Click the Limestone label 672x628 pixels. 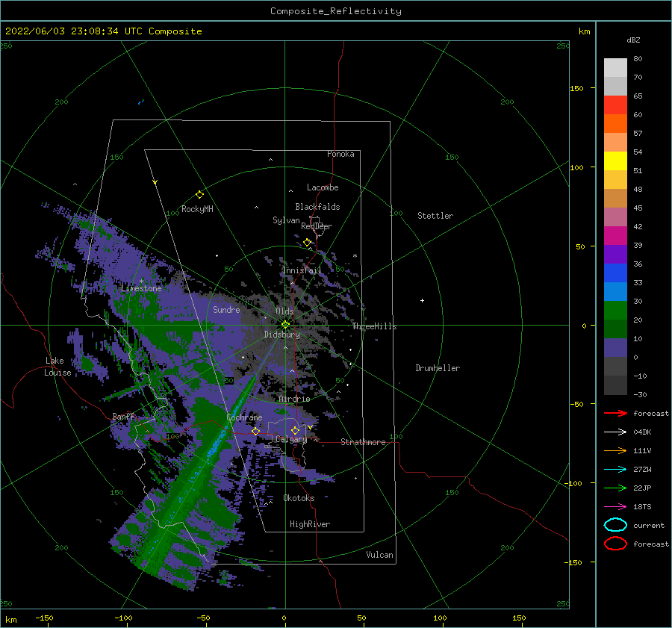pyautogui.click(x=141, y=288)
